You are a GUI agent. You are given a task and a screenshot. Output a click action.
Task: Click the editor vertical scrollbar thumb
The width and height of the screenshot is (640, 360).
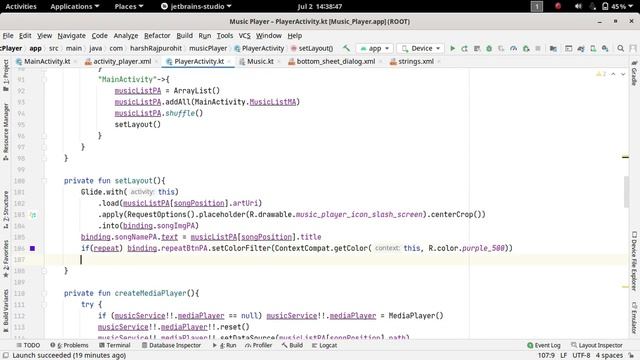pyautogui.click(x=626, y=192)
